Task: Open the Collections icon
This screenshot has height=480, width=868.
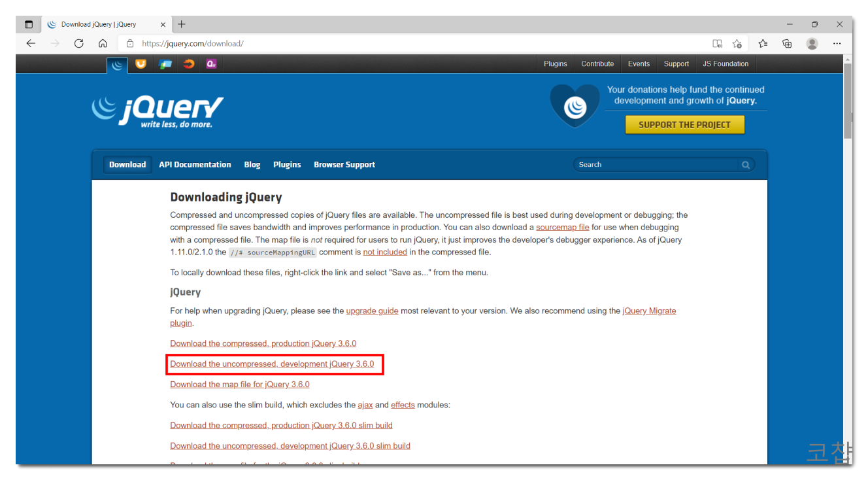Action: click(x=787, y=44)
